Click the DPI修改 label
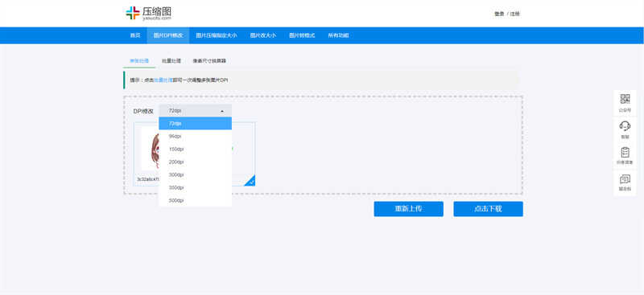The image size is (644, 295). [x=143, y=111]
